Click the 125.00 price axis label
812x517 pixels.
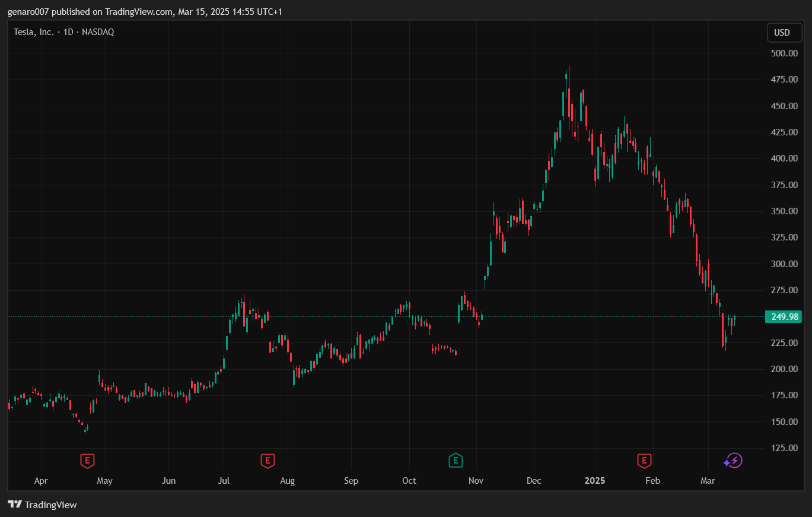pyautogui.click(x=784, y=448)
